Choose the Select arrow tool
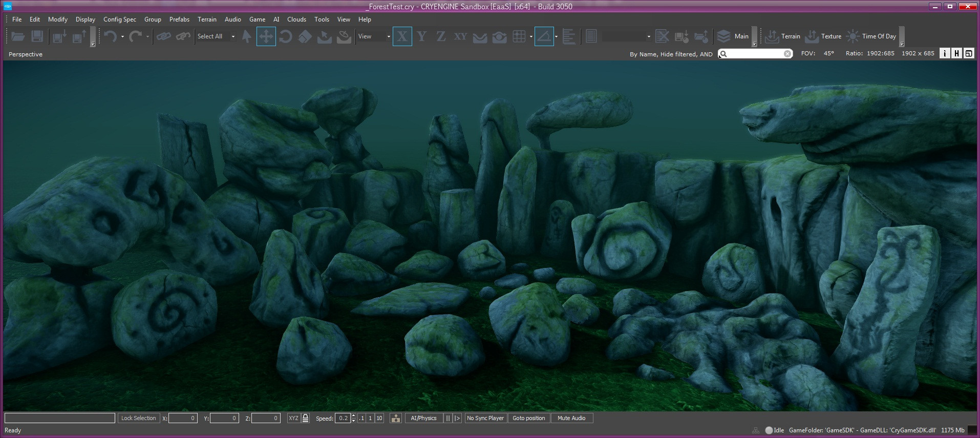The height and width of the screenshot is (438, 980). click(247, 36)
